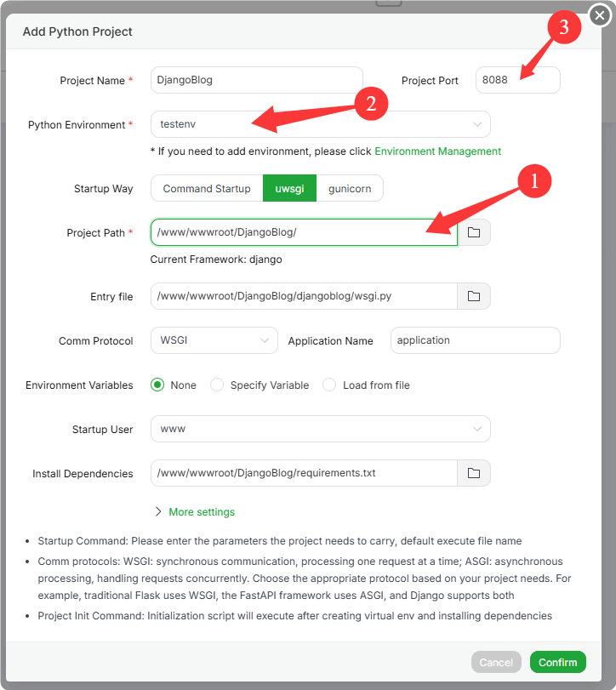Close the Add Python Project dialog
The image size is (616, 690).
(600, 16)
